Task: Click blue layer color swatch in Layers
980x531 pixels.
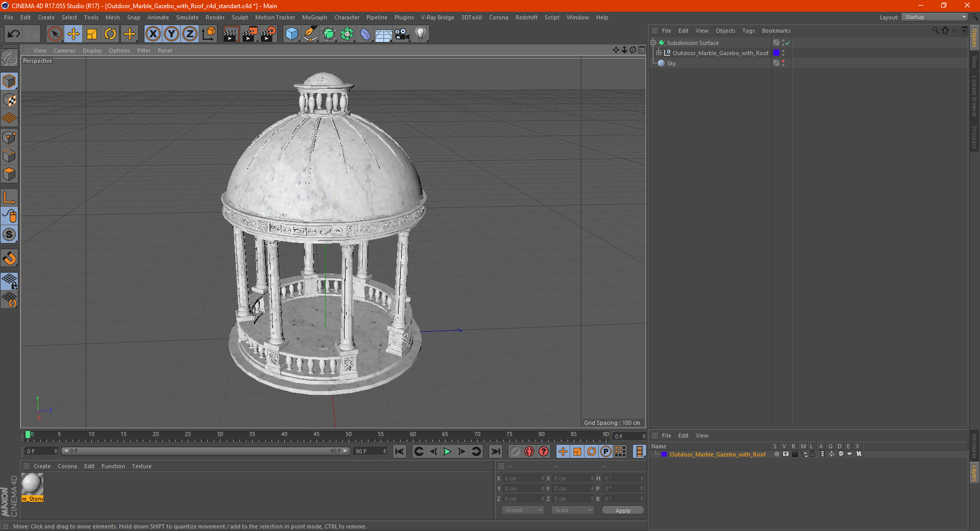Action: [x=664, y=454]
